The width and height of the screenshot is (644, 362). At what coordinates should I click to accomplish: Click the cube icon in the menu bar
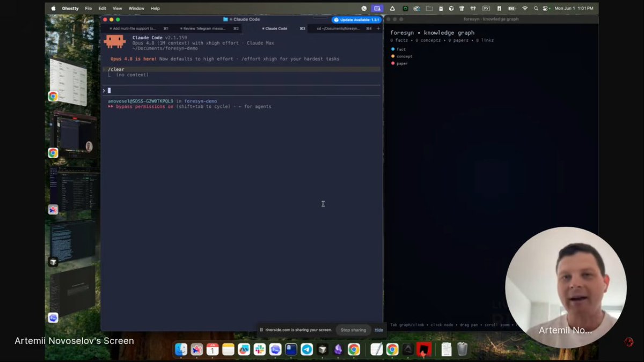coord(451,9)
